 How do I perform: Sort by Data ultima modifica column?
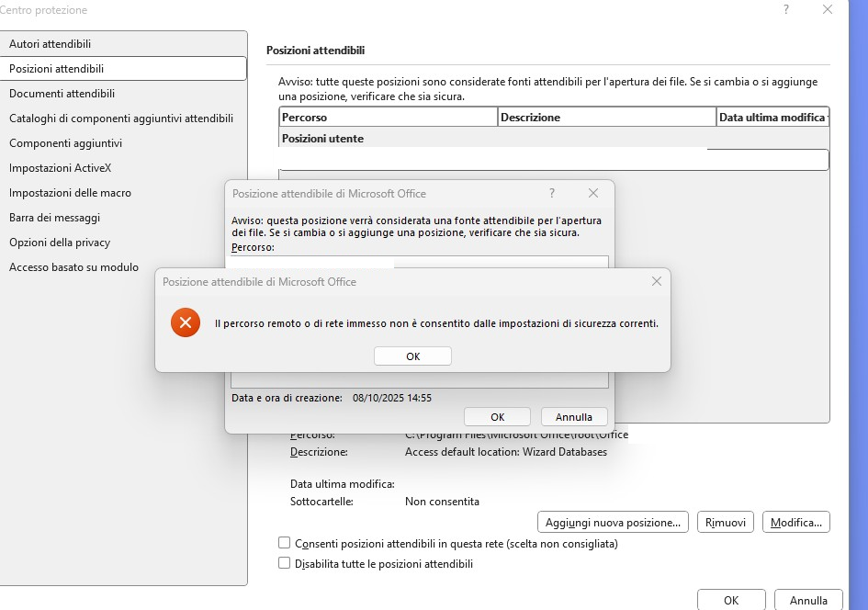(772, 118)
